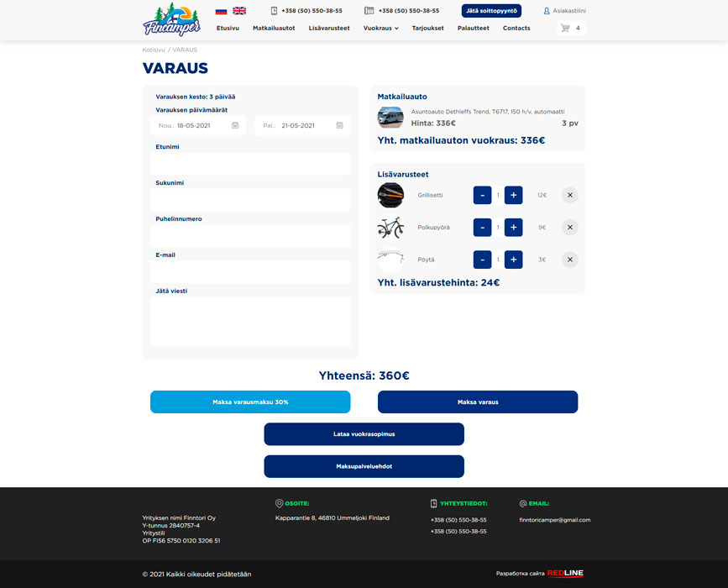
Task: Click the Fincamper logo
Action: [171, 18]
